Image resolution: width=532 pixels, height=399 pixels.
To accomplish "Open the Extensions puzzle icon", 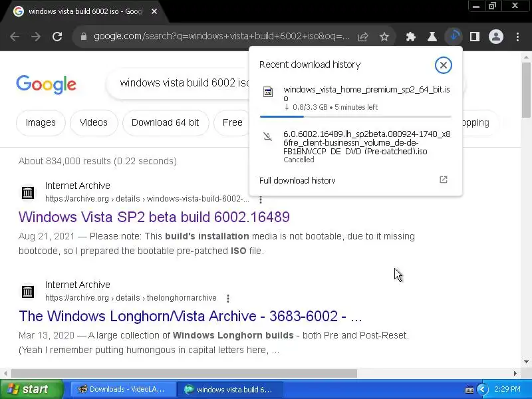I will pos(411,37).
